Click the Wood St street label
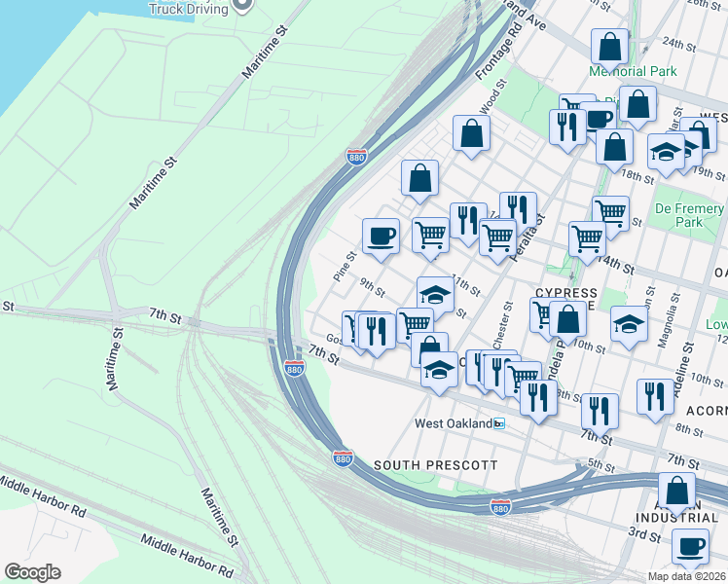 (x=493, y=96)
